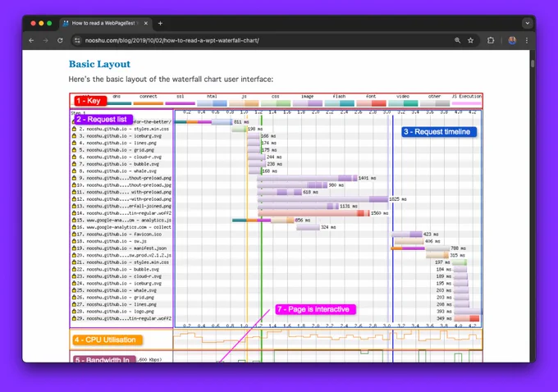Select request row '16. www.google-analytics.com - collect'
This screenshot has height=392, width=558.
coord(121,227)
